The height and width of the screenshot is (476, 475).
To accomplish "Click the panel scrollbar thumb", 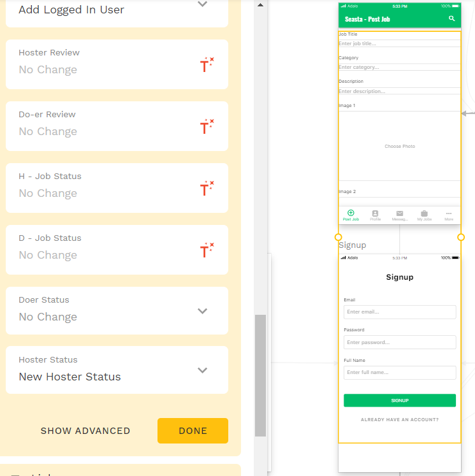I will 260,375.
